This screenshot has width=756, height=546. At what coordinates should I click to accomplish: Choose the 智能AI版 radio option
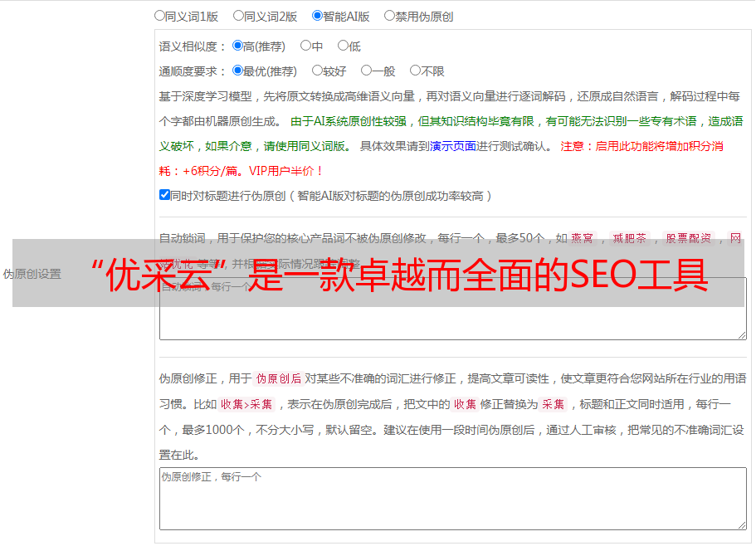coord(317,16)
